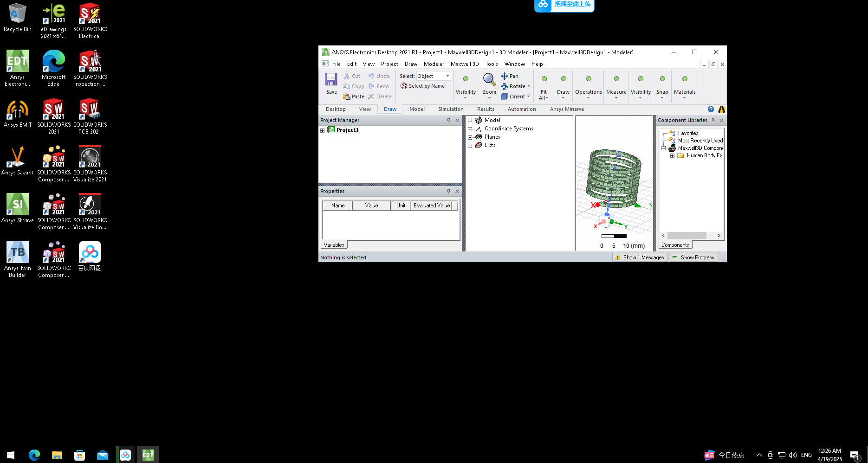Close the Project Manager panel
The image size is (868, 463).
457,120
